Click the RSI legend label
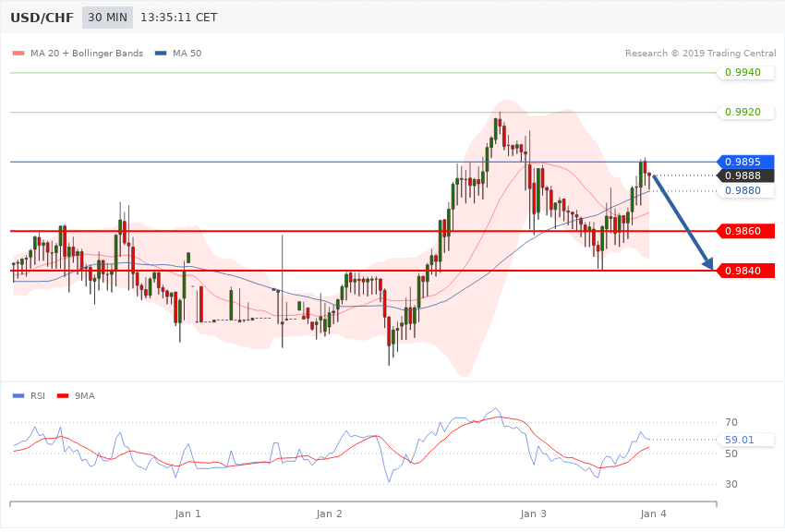 pos(38,396)
